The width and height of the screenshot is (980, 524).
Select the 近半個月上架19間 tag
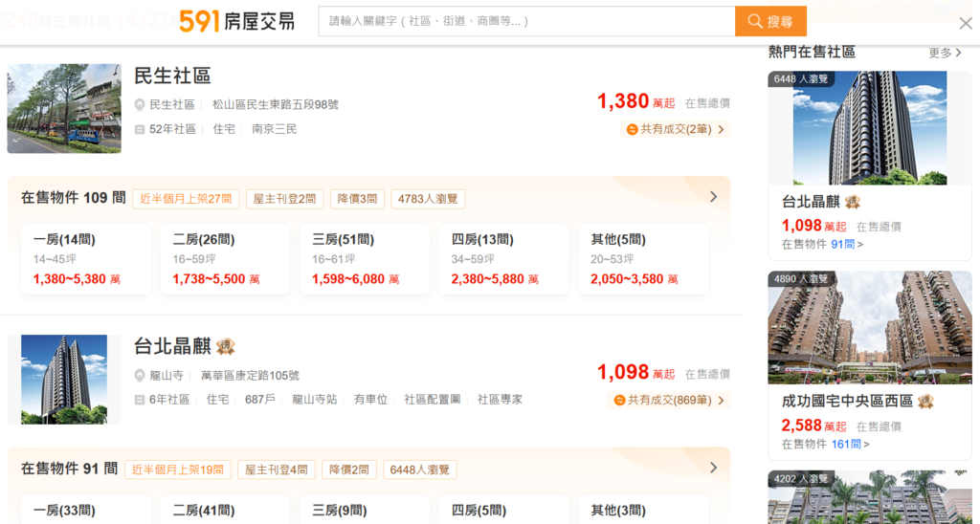click(177, 469)
